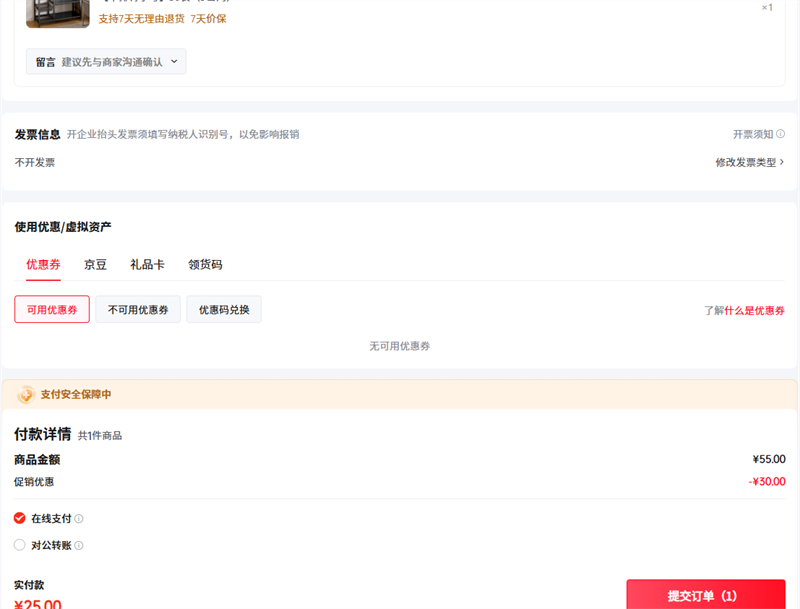The width and height of the screenshot is (800, 609).
Task: Expand 修改发票类型 to change invoice type
Action: [x=749, y=162]
